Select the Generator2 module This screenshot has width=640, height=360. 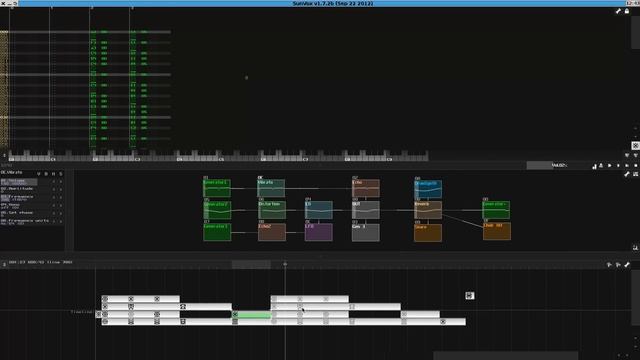[217, 210]
